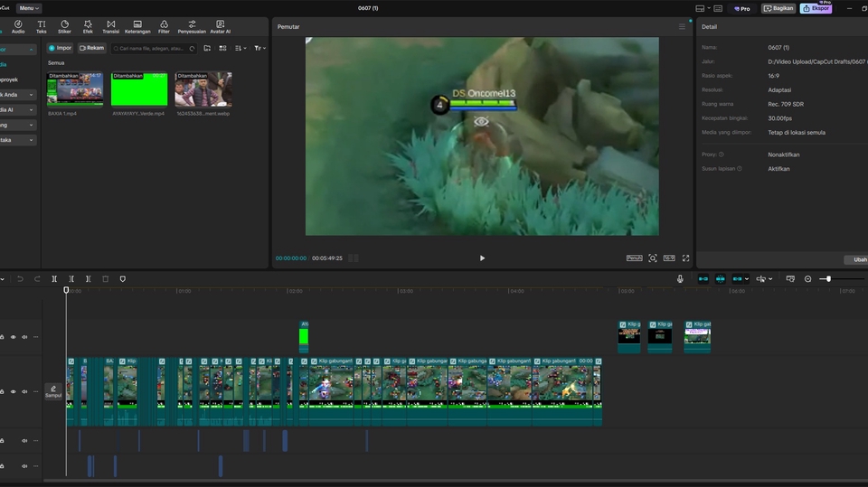Toggle main track magnet

click(703, 279)
